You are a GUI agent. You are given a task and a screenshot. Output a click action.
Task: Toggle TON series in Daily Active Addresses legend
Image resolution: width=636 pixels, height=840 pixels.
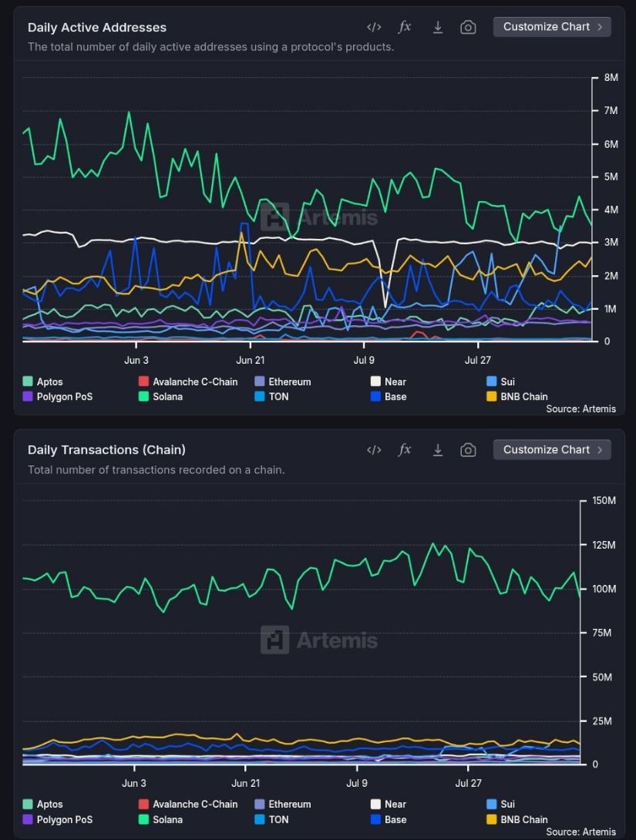coord(271,396)
